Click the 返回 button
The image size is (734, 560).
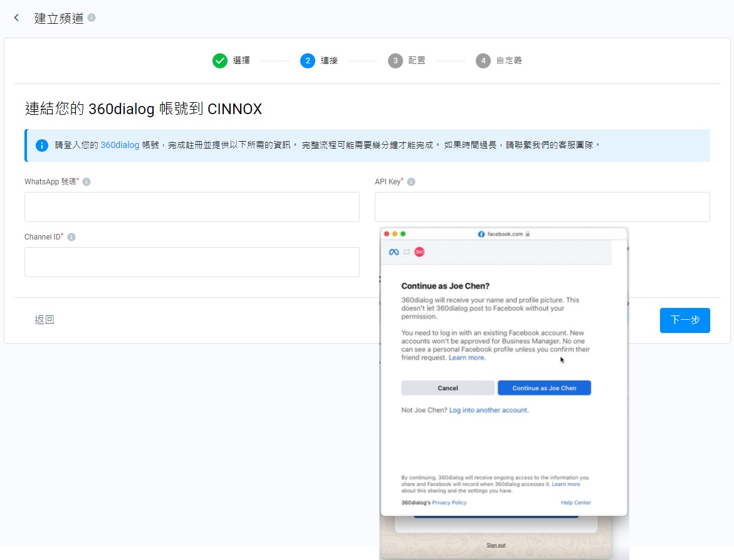click(45, 320)
